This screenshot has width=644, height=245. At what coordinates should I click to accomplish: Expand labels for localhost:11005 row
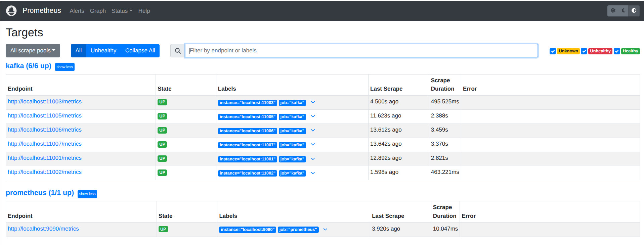(313, 116)
